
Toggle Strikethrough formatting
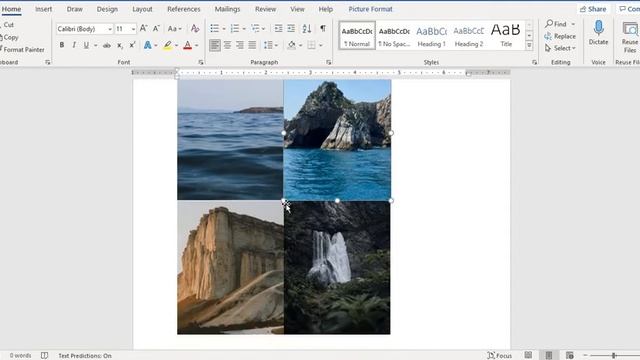107,45
